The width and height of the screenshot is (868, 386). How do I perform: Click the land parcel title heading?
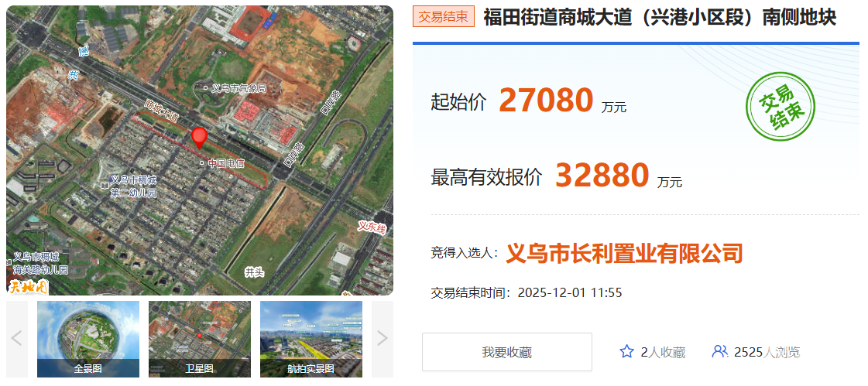[659, 18]
